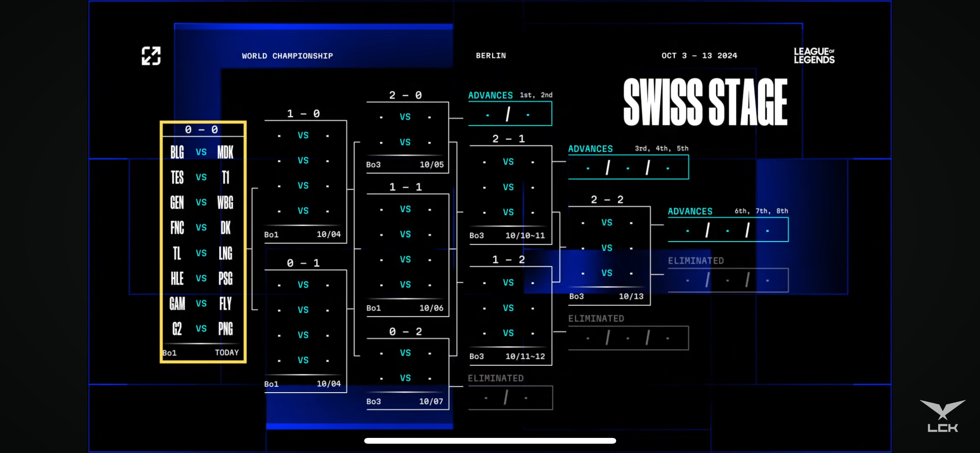Select the WORLD CHAMPIONSHIP header text
The image size is (980, 453).
(x=288, y=56)
